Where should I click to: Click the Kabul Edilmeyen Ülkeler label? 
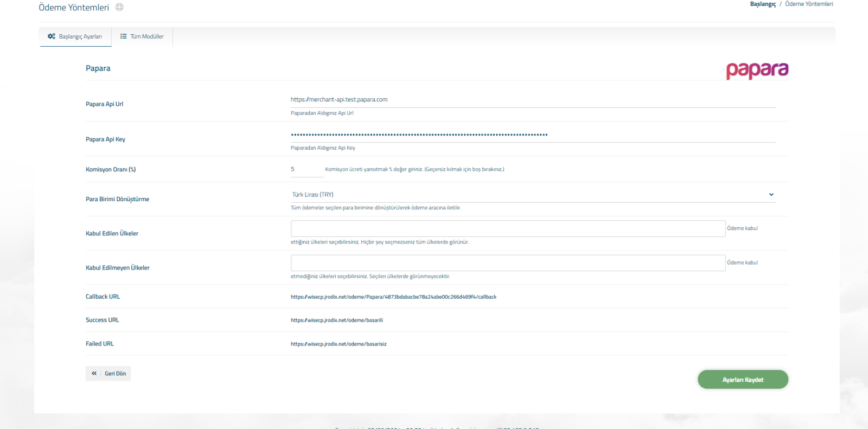pos(118,268)
